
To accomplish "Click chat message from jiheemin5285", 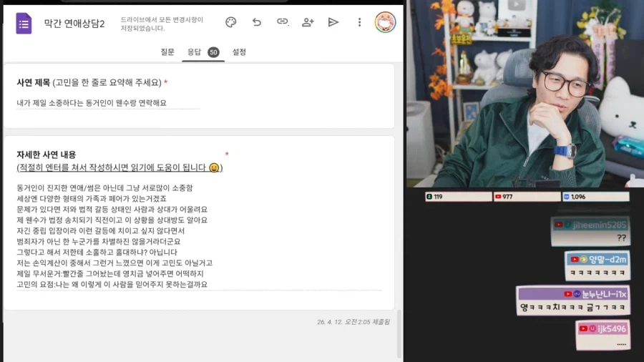I will coord(590,232).
